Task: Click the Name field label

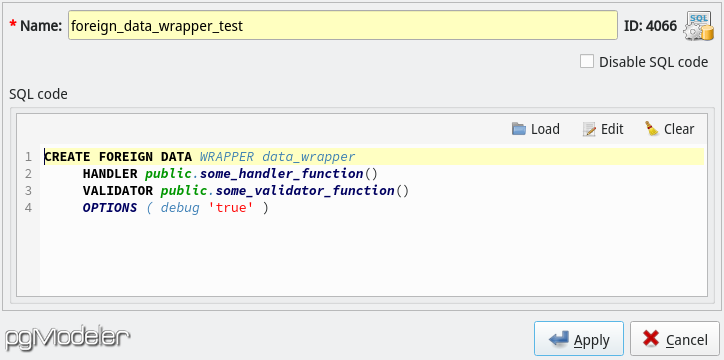Action: click(x=41, y=26)
